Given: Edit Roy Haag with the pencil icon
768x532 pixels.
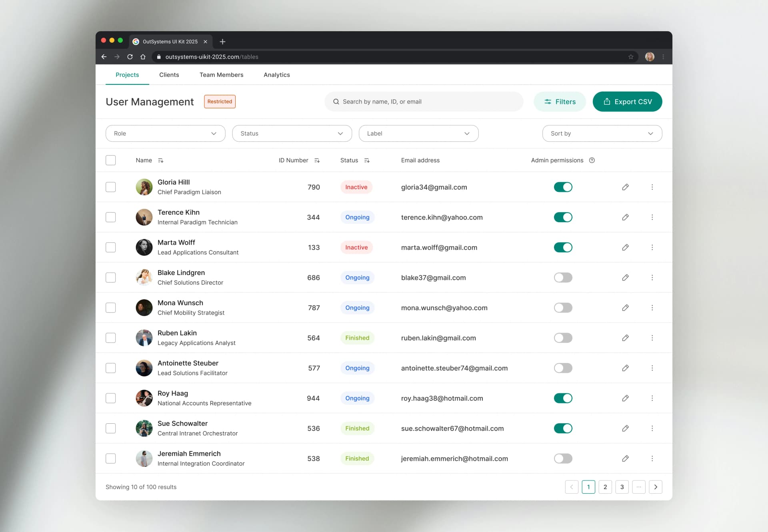Looking at the screenshot, I should coord(626,398).
